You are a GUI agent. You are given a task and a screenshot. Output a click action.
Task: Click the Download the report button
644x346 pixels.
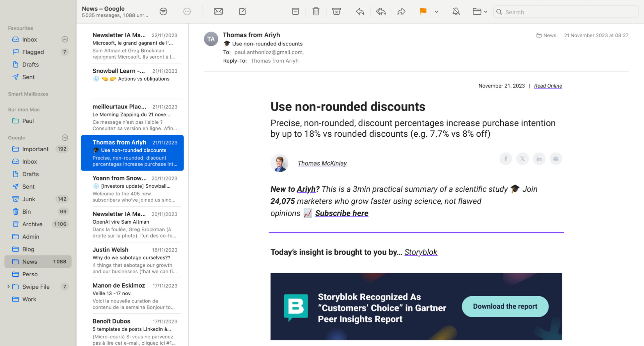coord(505,306)
